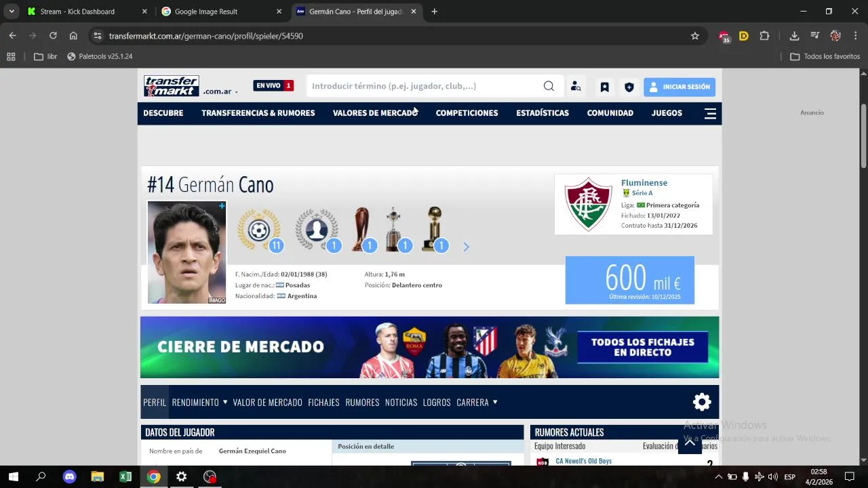Viewport: 868px width, 488px height.
Task: Show hidden system tray icons
Action: pos(718,477)
